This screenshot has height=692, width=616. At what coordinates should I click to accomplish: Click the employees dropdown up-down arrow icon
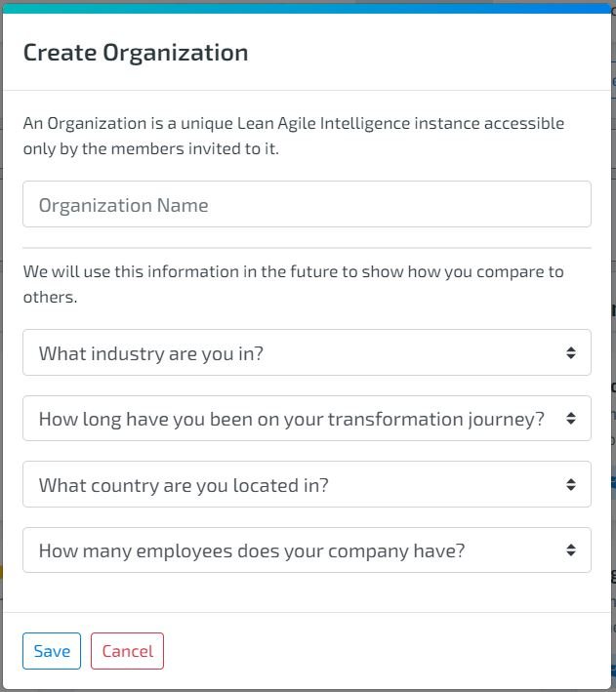570,550
